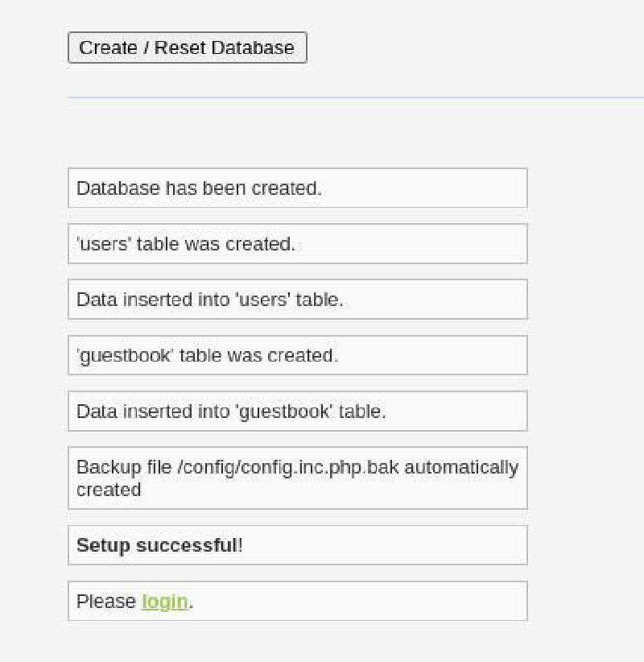Viewport: 644px width, 662px height.
Task: Click the "'guestbook' table was created." message
Action: point(207,355)
